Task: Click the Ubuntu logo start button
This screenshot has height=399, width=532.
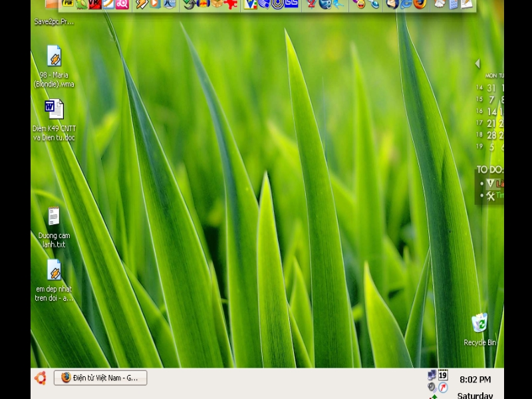Action: coord(41,378)
